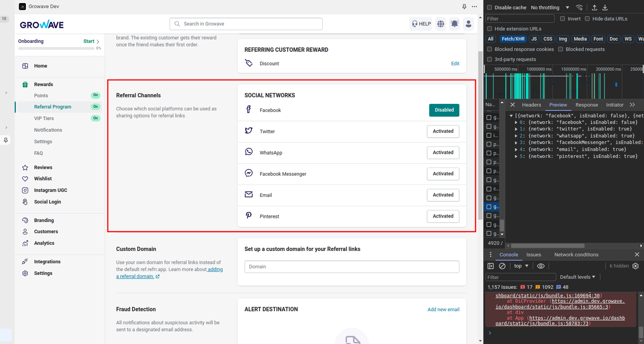
Task: Expand the root array in Preview
Action: (512, 116)
